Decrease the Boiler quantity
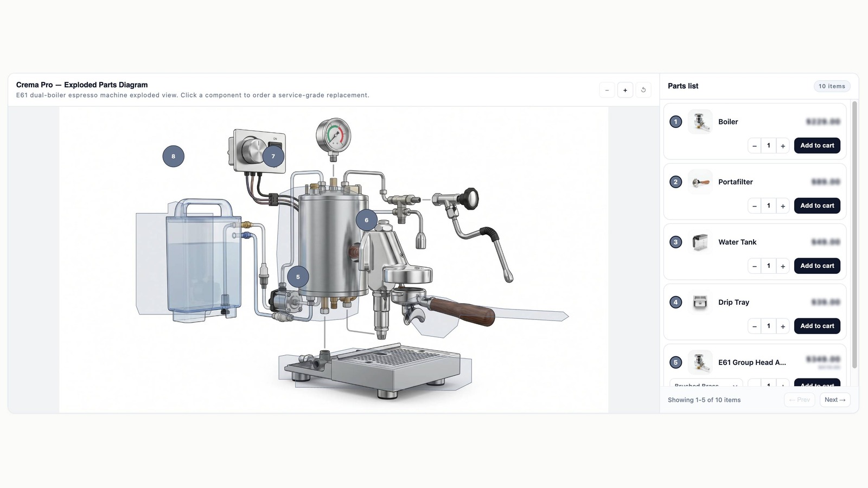Screen dimensions: 868x488 coord(755,146)
